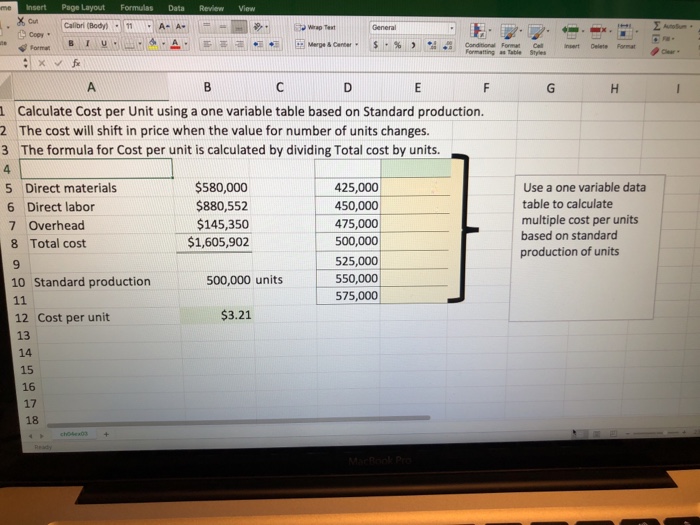Open Format as Table gallery

(510, 39)
